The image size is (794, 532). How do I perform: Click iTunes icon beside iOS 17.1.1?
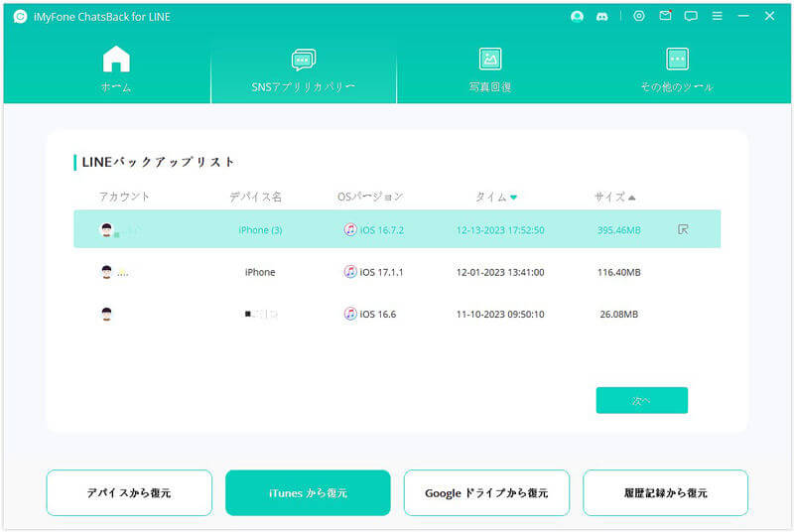point(350,271)
